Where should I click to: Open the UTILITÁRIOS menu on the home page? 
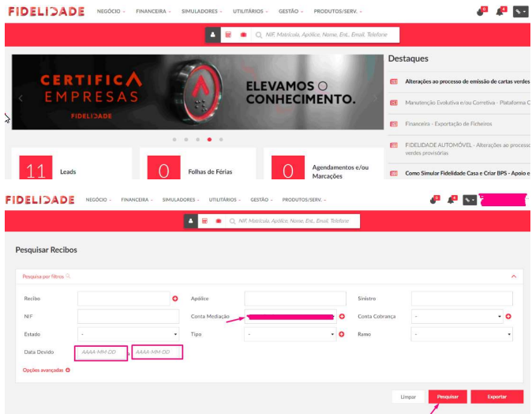pyautogui.click(x=250, y=12)
